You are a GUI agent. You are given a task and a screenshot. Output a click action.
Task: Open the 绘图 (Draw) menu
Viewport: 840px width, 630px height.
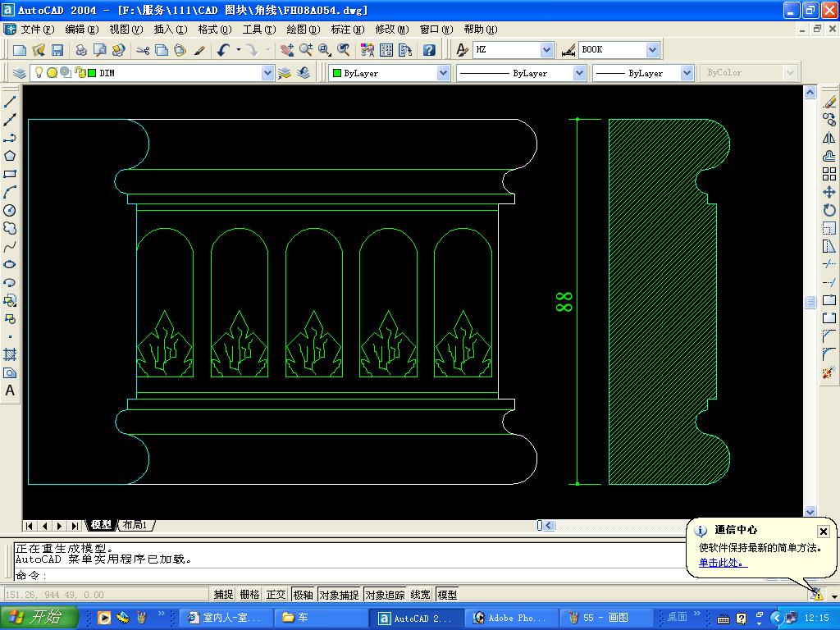pos(303,30)
